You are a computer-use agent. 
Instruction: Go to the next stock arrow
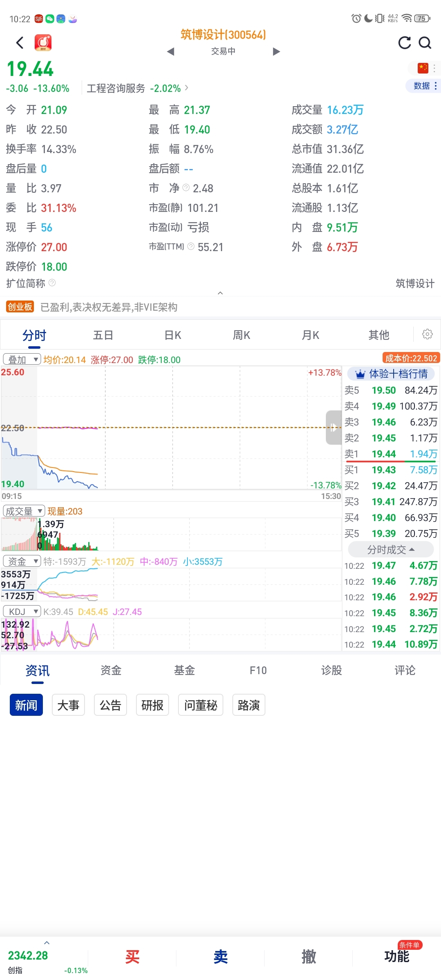click(x=276, y=51)
